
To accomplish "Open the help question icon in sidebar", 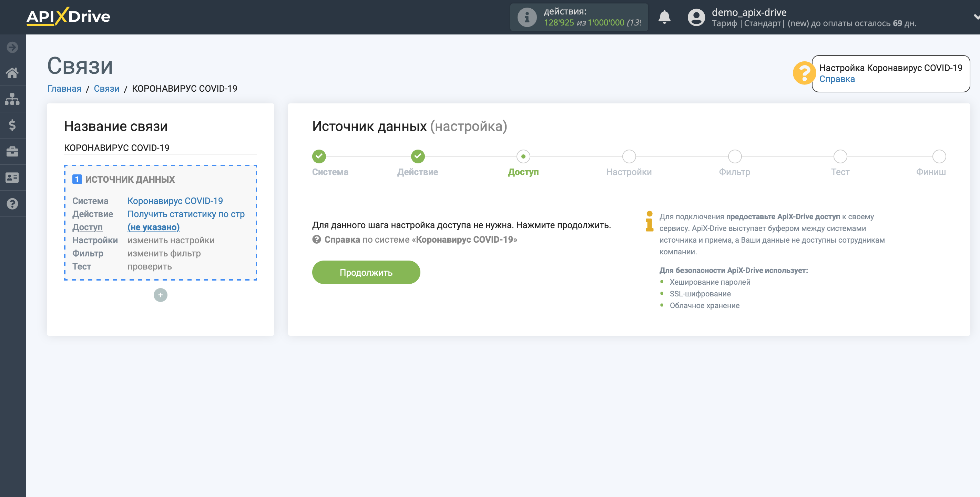I will pos(12,204).
